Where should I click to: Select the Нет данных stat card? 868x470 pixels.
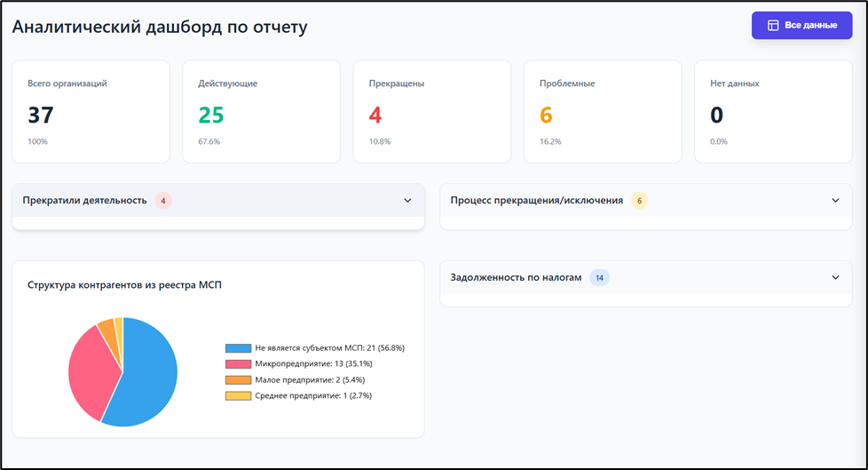(773, 112)
